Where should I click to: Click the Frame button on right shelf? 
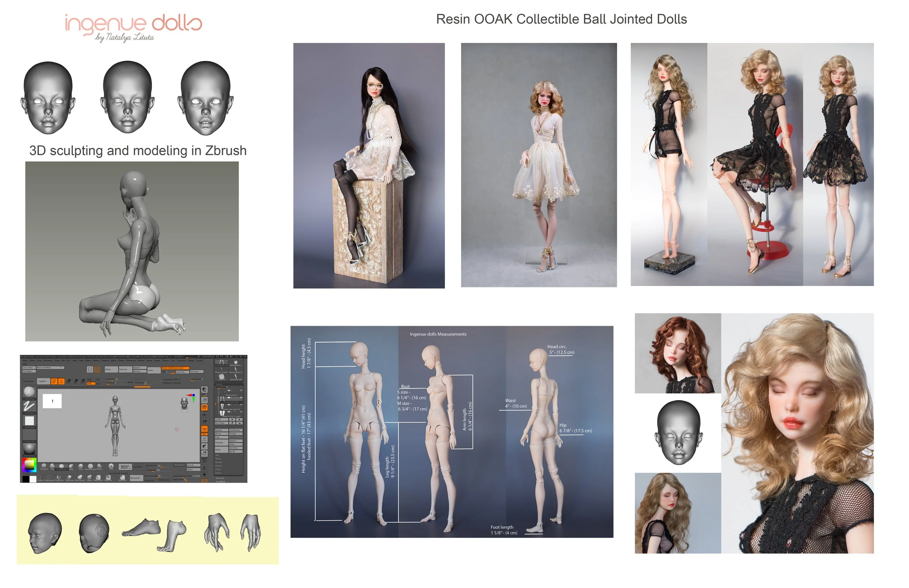click(x=204, y=439)
